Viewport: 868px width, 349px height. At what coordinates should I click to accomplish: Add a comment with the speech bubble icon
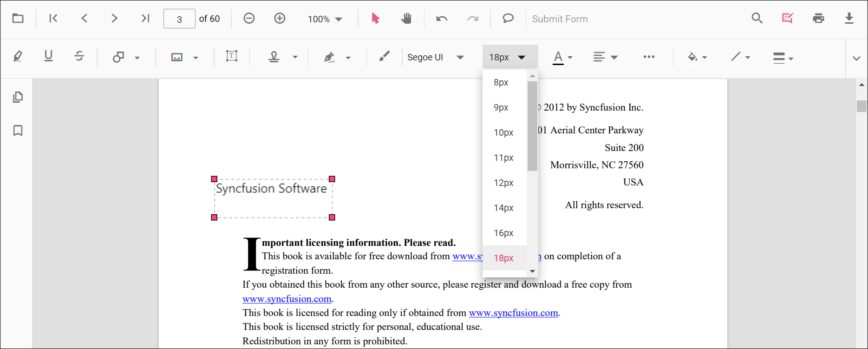pos(508,19)
